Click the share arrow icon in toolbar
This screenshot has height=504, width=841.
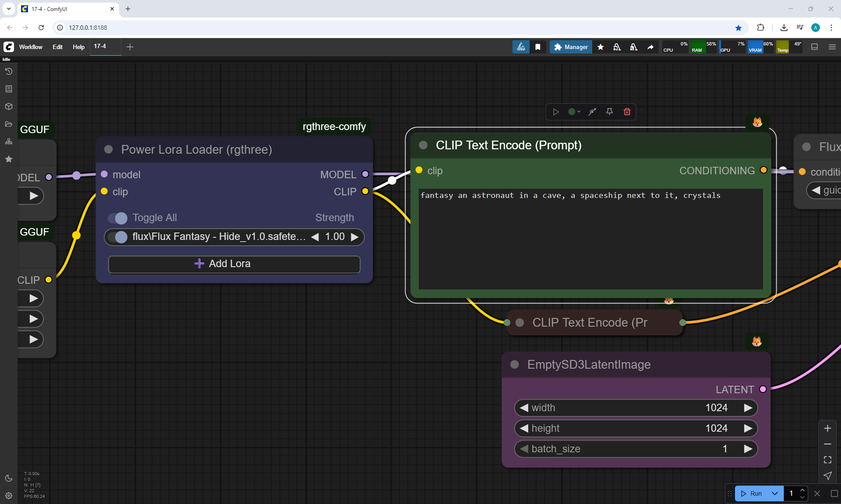click(650, 47)
